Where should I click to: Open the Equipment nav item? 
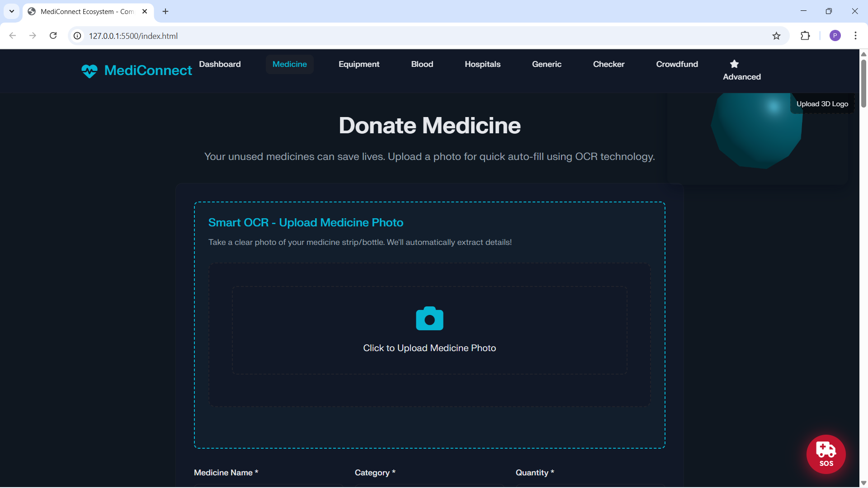tap(359, 64)
